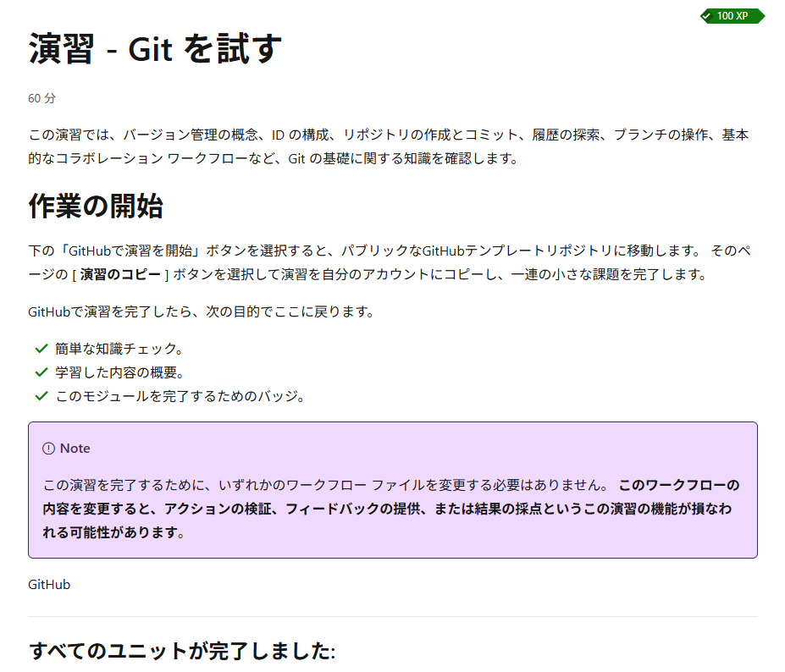
Task: Click list item 簡単な知識チェック。
Action: click(x=119, y=348)
